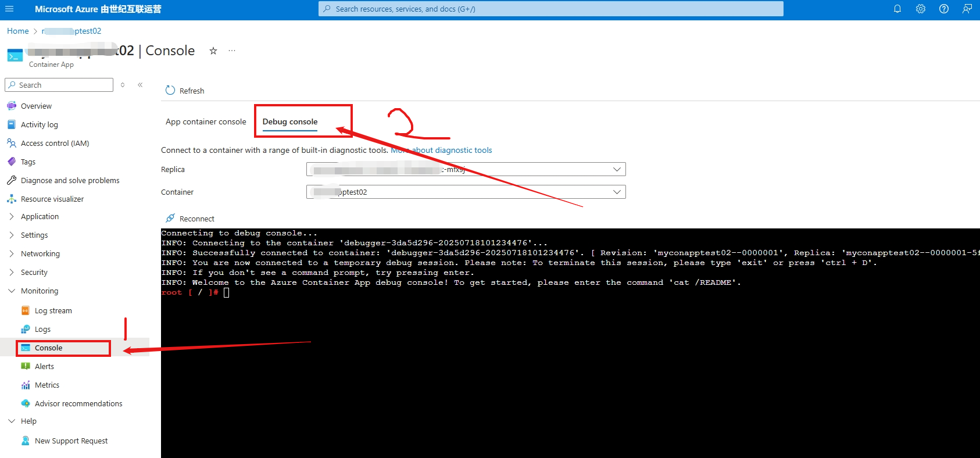Open Log stream in the sidebar
This screenshot has width=980, height=458.
tap(53, 310)
